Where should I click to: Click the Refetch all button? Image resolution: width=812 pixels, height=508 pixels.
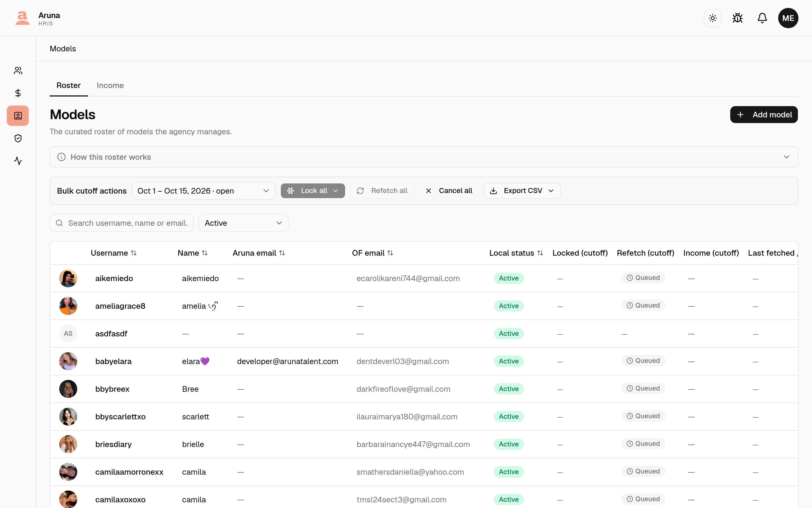pos(382,191)
